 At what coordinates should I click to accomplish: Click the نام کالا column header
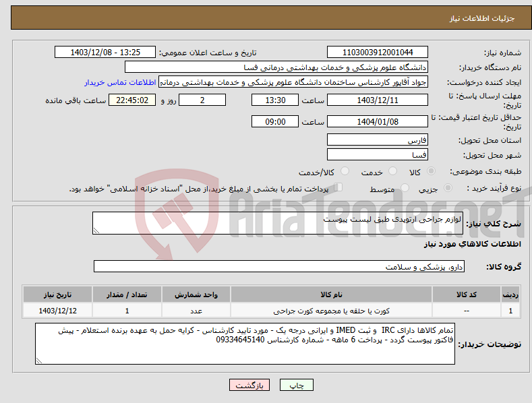331,294
